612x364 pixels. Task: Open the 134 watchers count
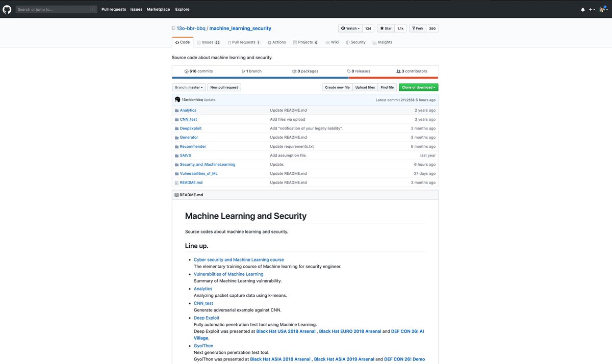point(368,29)
